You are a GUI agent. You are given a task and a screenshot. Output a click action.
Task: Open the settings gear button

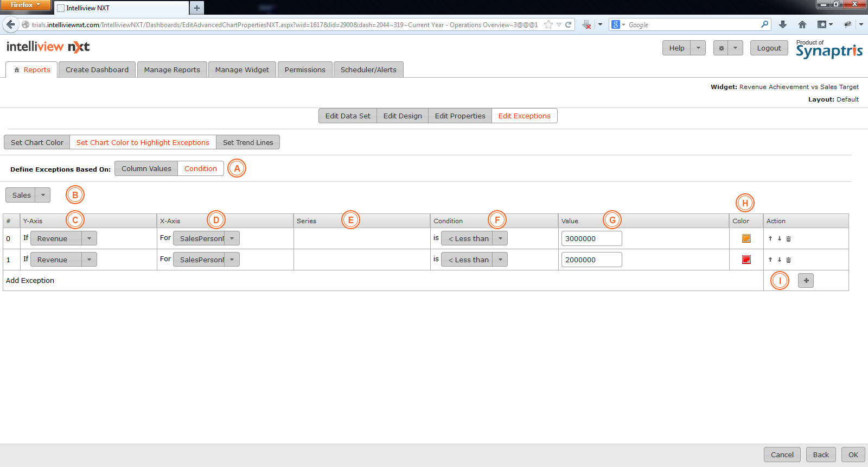(x=721, y=48)
